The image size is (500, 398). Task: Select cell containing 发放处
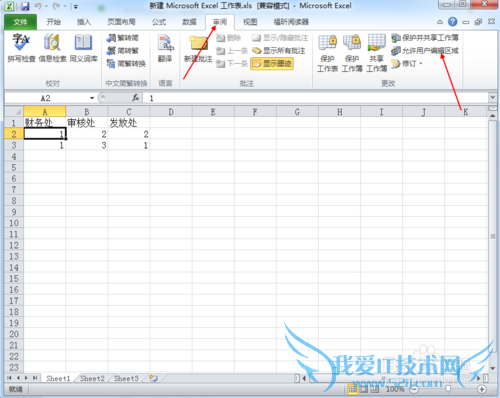click(129, 123)
